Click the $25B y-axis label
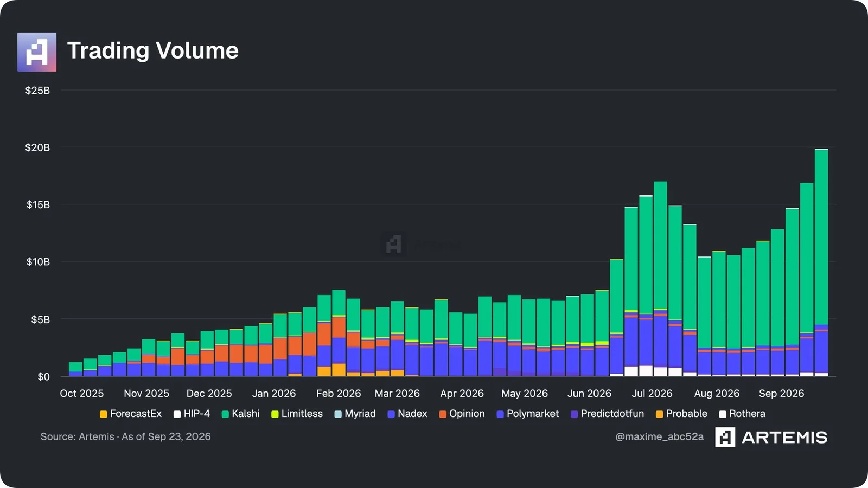Image resolution: width=868 pixels, height=488 pixels. [x=37, y=91]
